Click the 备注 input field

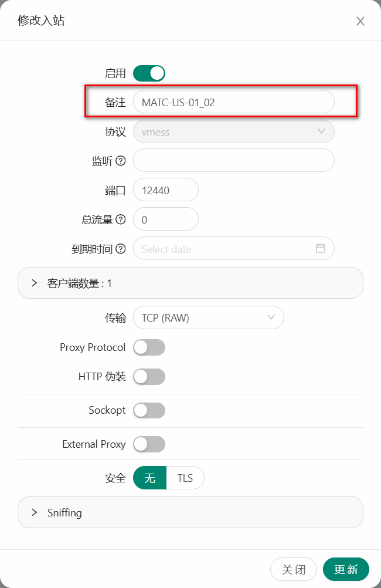(233, 102)
